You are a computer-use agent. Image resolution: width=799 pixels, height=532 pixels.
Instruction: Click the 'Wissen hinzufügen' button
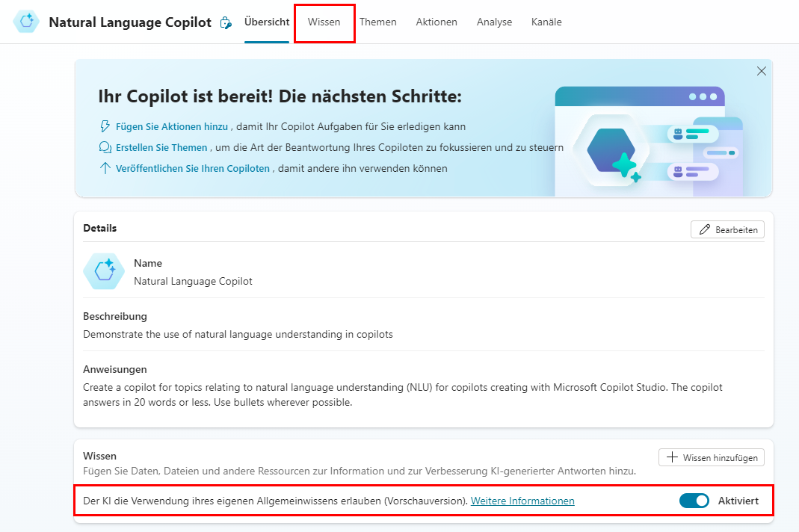pos(711,457)
